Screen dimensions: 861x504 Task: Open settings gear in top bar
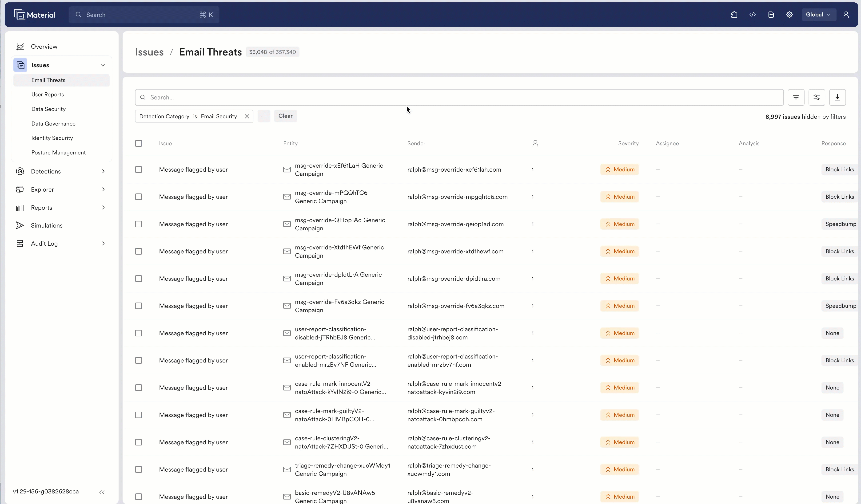(789, 15)
